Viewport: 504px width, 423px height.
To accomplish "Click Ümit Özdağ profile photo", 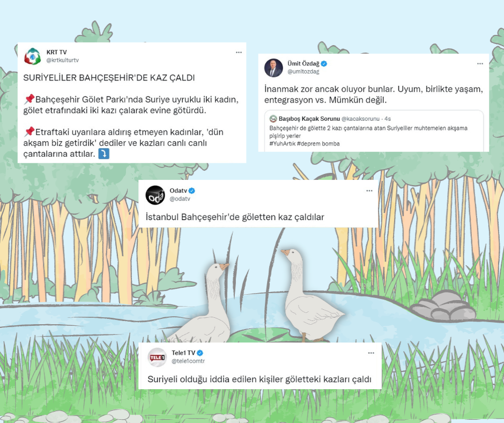I will coord(273,68).
